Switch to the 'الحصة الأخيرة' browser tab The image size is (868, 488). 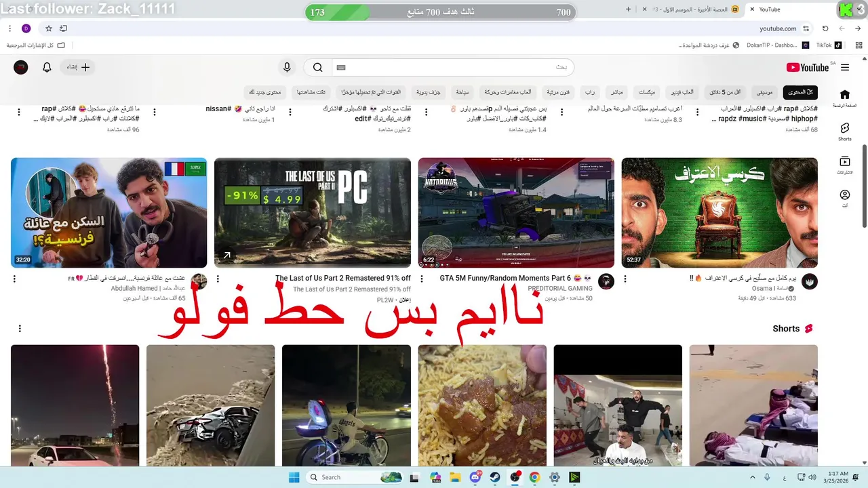coord(692,9)
